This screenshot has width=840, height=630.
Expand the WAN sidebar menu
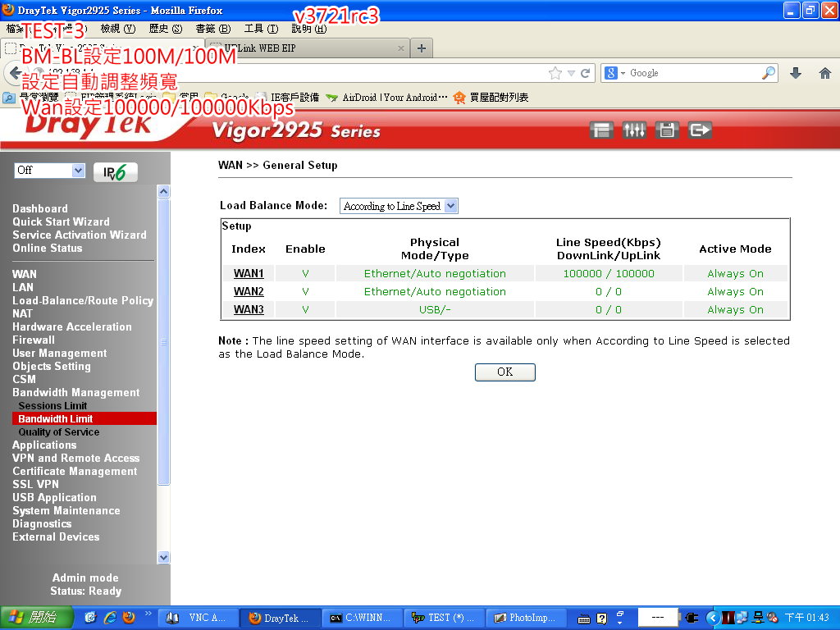point(25,274)
